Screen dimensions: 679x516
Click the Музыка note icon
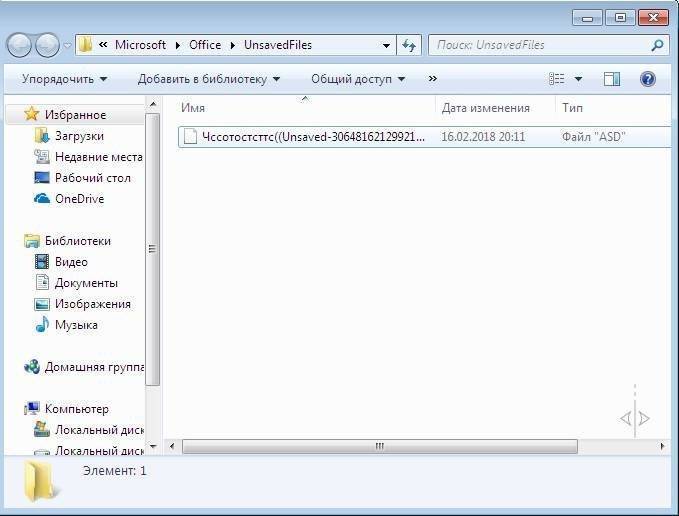42,325
